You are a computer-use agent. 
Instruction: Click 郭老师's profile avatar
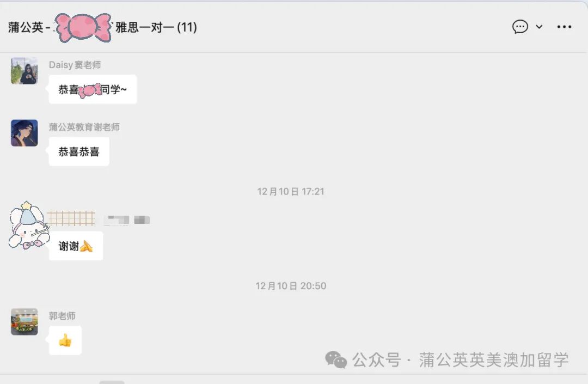tap(24, 322)
